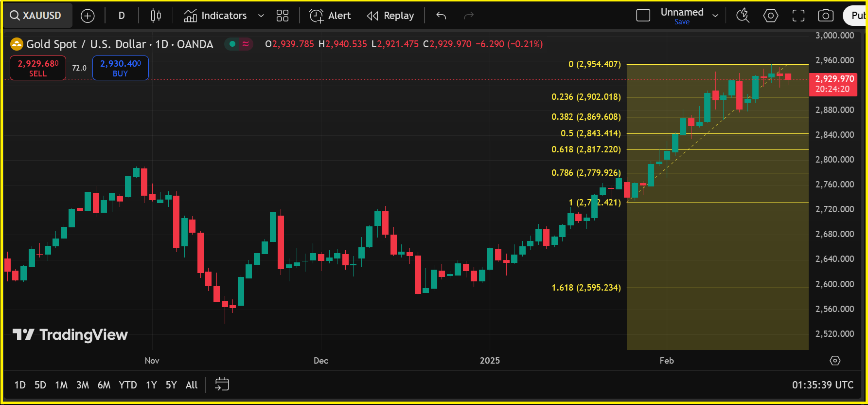Click the XAUUSD symbol search field
This screenshot has width=868, height=405.
pos(37,16)
